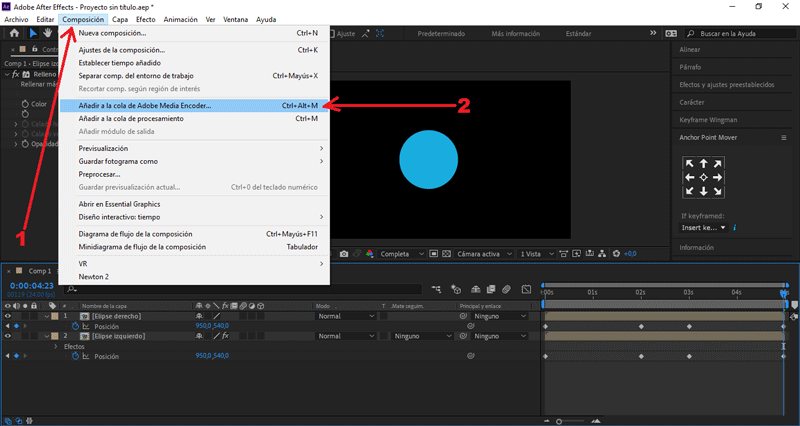Open the RGB channel display icon
The height and width of the screenshot is (426, 800).
(x=369, y=254)
